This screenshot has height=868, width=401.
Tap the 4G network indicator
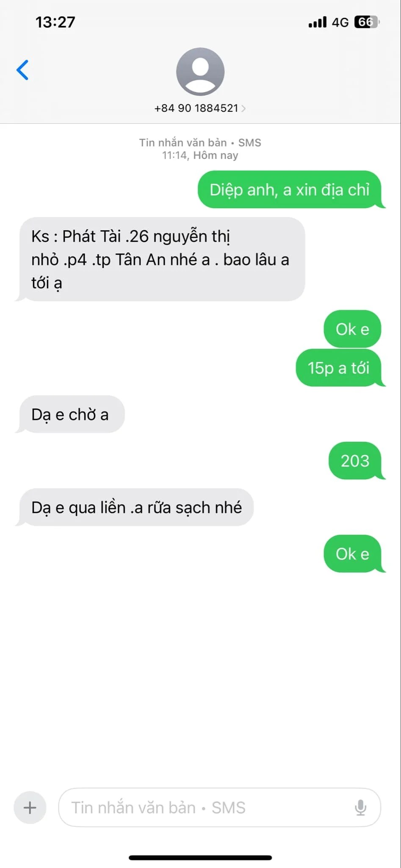point(340,22)
